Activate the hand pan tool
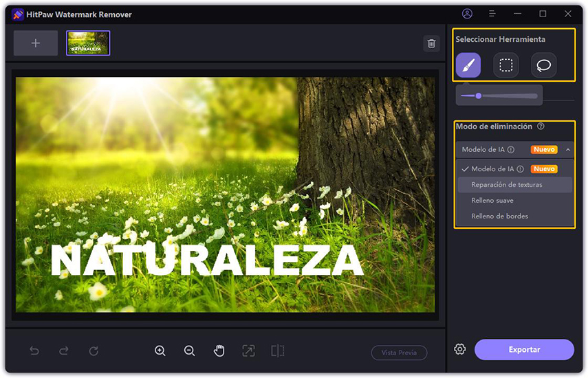 click(x=219, y=351)
